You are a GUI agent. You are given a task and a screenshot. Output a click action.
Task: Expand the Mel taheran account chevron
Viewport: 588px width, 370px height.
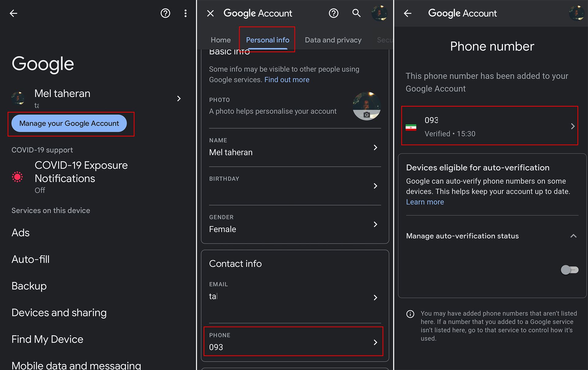[179, 99]
